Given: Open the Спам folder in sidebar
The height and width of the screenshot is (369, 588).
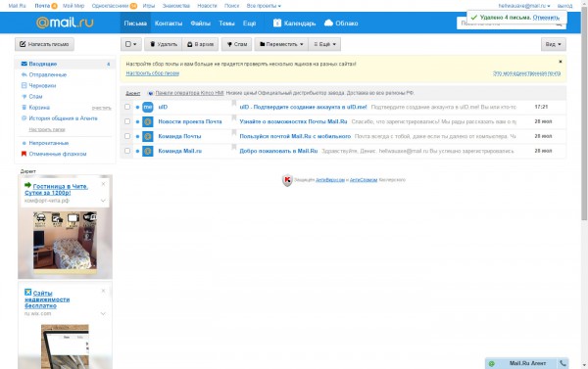Looking at the screenshot, I should (35, 96).
